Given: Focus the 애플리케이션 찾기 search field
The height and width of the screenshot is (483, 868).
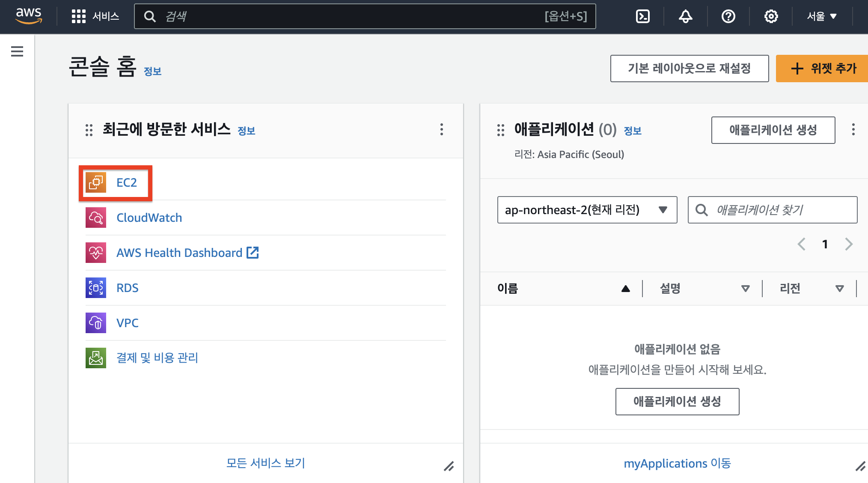Looking at the screenshot, I should [773, 210].
